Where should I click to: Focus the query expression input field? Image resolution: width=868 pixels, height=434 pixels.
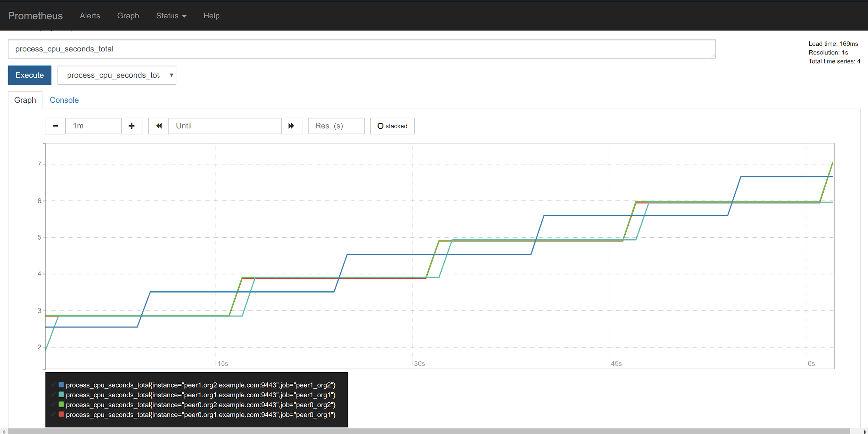(361, 49)
